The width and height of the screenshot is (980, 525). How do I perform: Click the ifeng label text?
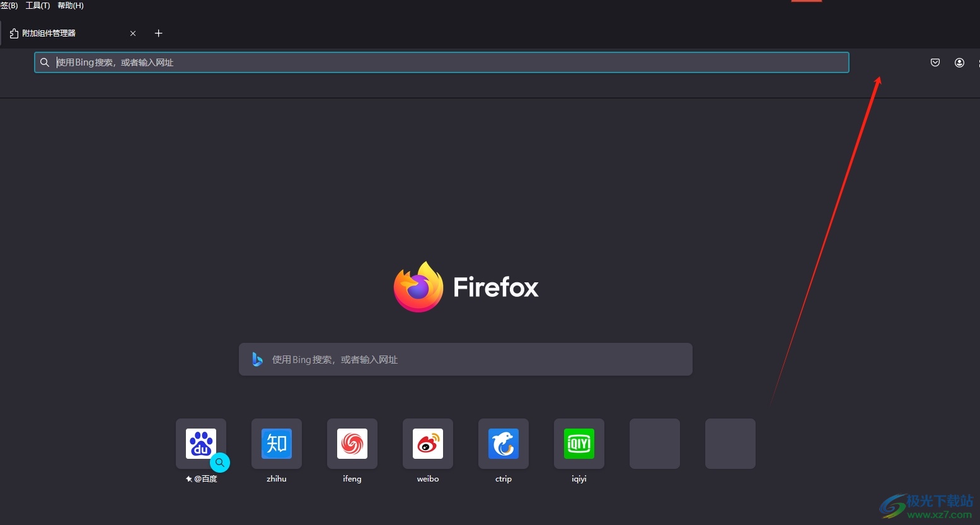352,479
